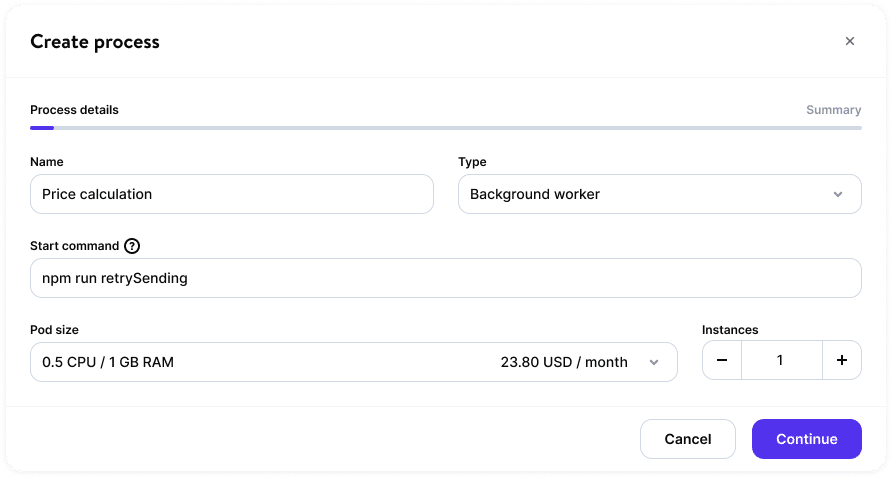Click the 23.80 USD / month price
Screen dimensions: 892x478
pos(564,362)
